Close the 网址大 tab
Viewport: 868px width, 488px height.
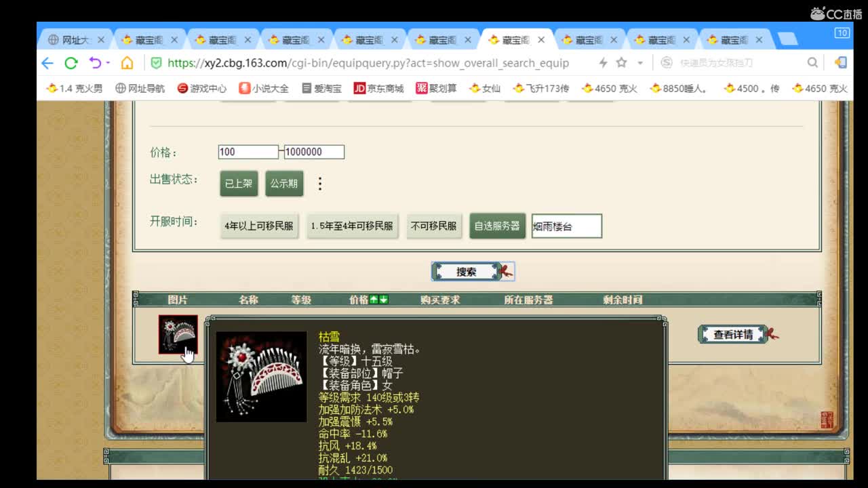(101, 40)
